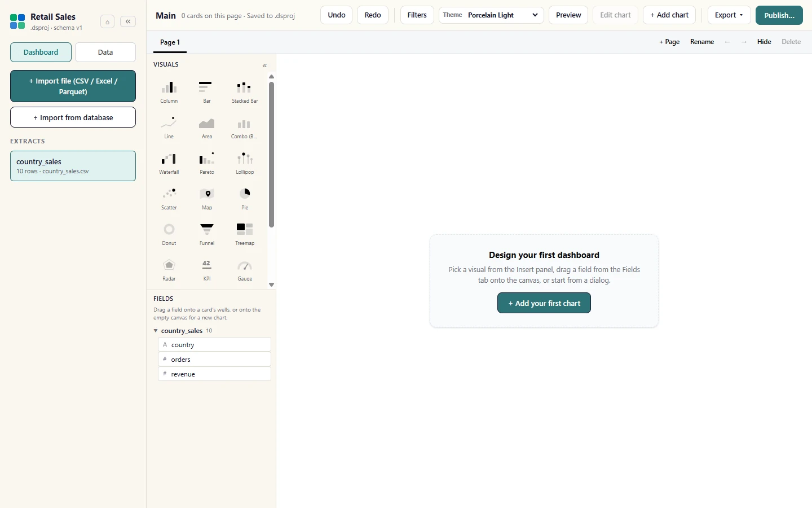Select the country_sales extract card
Image resolution: width=812 pixels, height=508 pixels.
(x=73, y=166)
